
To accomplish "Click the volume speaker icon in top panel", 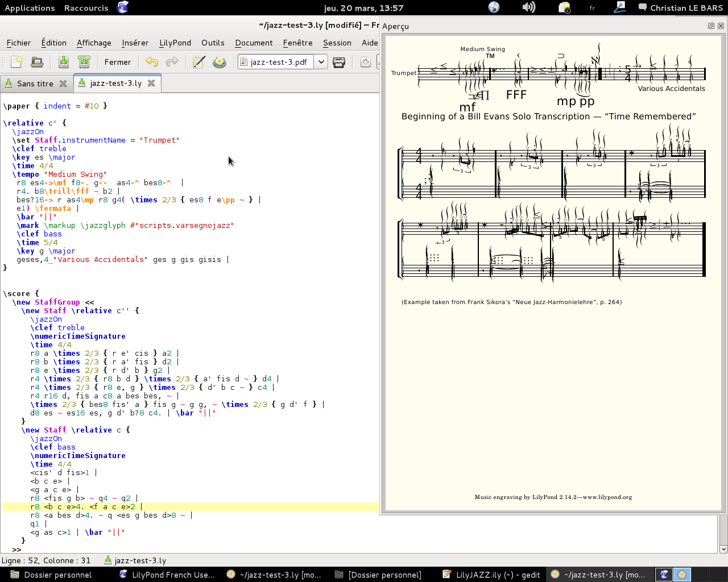I will (x=528, y=7).
